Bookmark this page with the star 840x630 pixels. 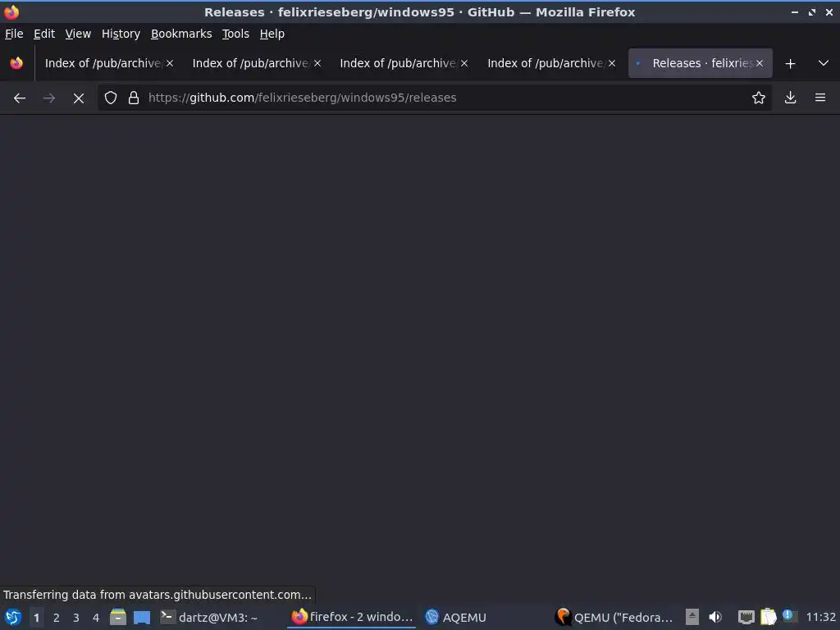[758, 98]
